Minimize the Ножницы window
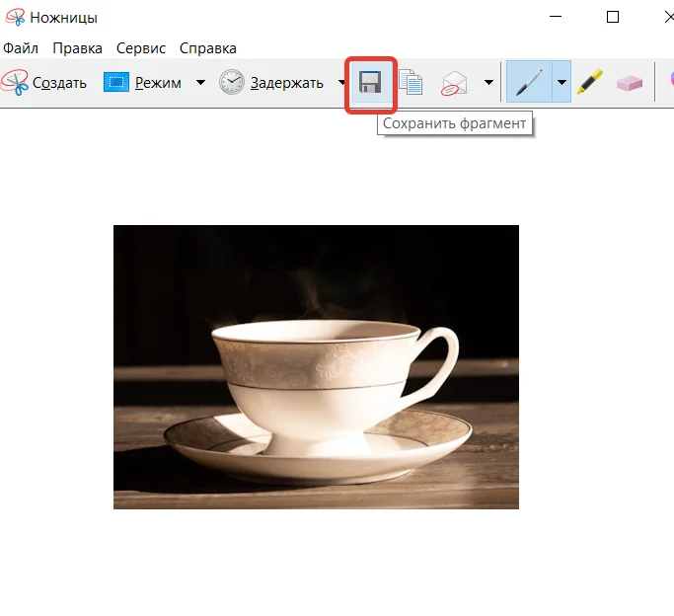Image resolution: width=674 pixels, height=616 pixels. click(556, 17)
